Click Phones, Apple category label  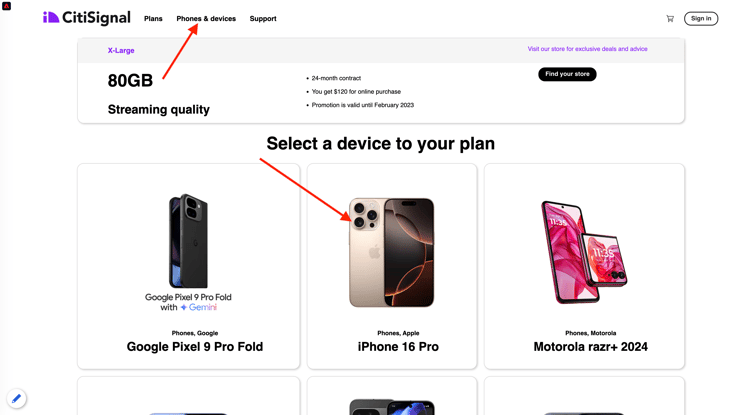(x=398, y=333)
